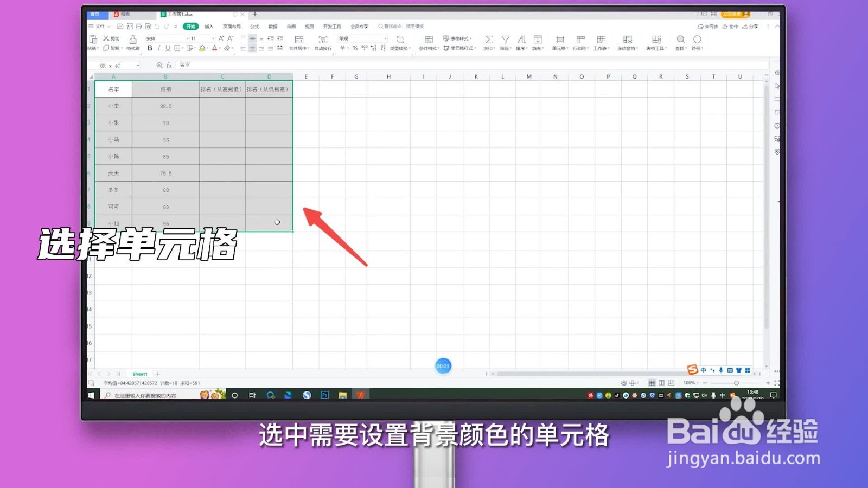Click the 分享 Share button
Screen dimensions: 868x488
[750, 27]
